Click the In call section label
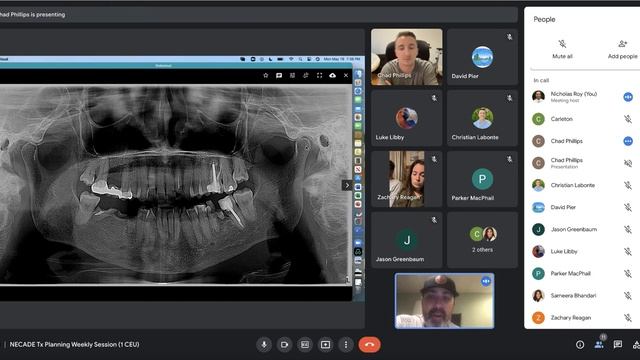The width and height of the screenshot is (640, 360). tap(541, 80)
